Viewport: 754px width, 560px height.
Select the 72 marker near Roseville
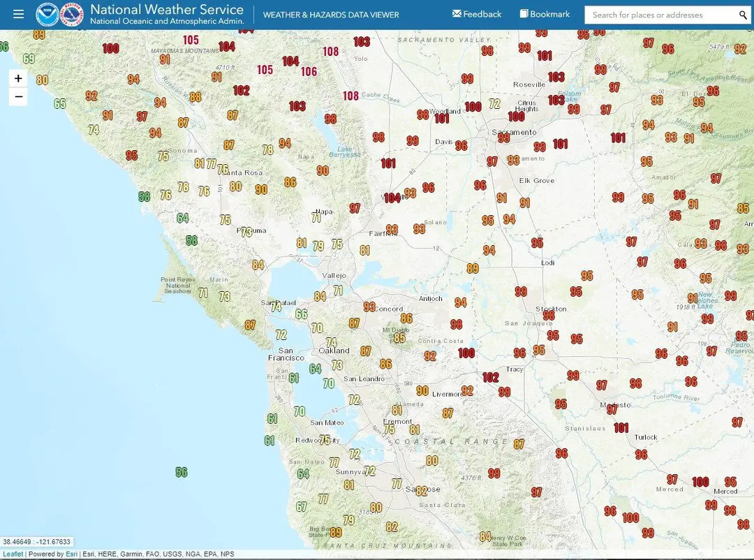[x=495, y=104]
